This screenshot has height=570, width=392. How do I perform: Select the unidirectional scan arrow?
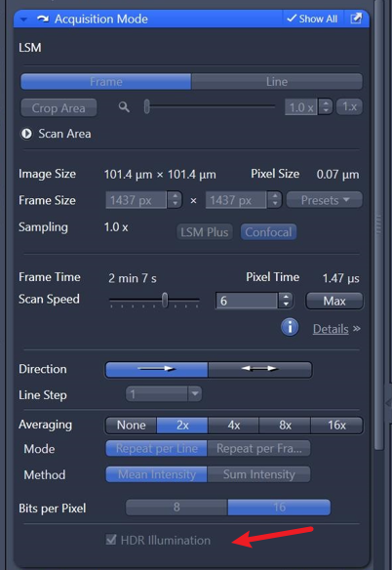pos(157,369)
